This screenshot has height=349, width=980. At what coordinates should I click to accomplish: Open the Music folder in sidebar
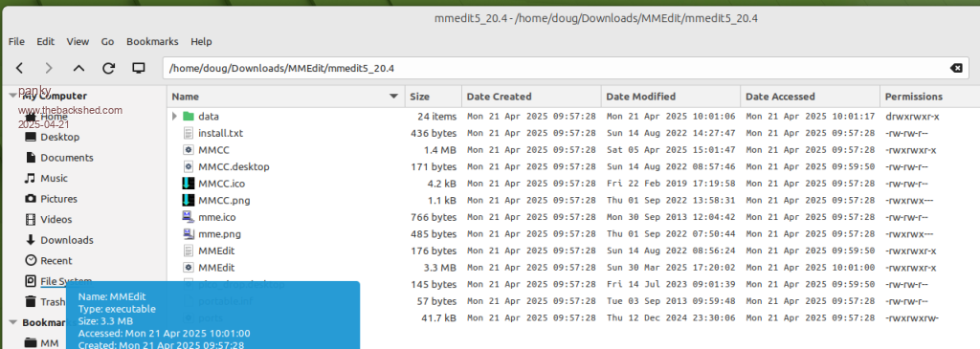(x=55, y=178)
